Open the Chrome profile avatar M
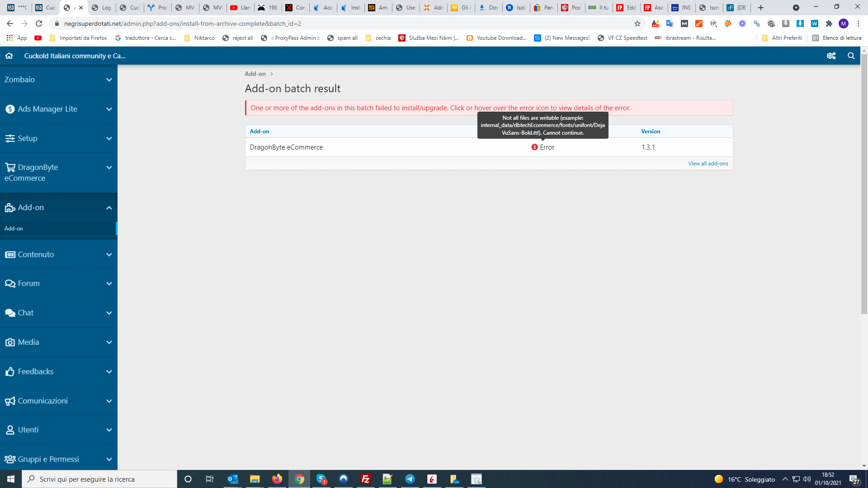The image size is (868, 488). [x=844, y=23]
